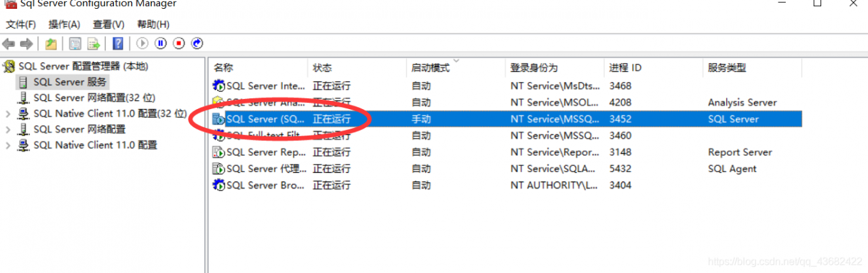Screen dimensions: 868x273
Task: Click the SQL Server Inte... service icon
Action: click(x=219, y=86)
